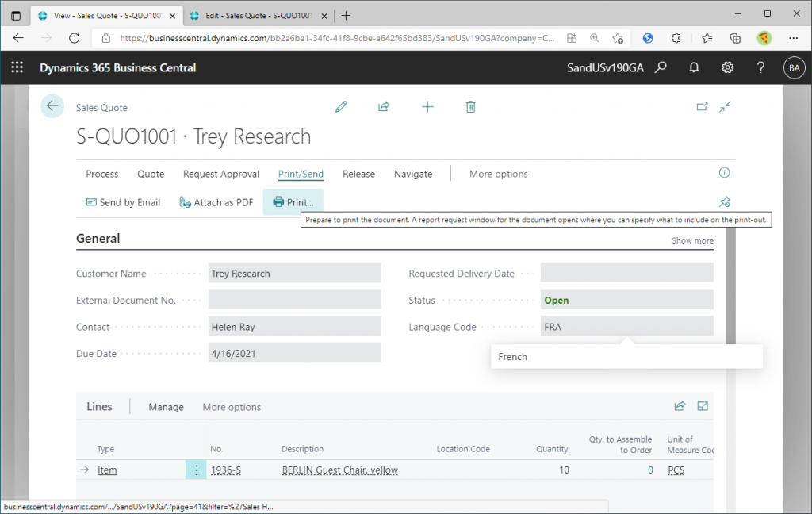812x514 pixels.
Task: Open the Navigate menu
Action: (x=413, y=174)
